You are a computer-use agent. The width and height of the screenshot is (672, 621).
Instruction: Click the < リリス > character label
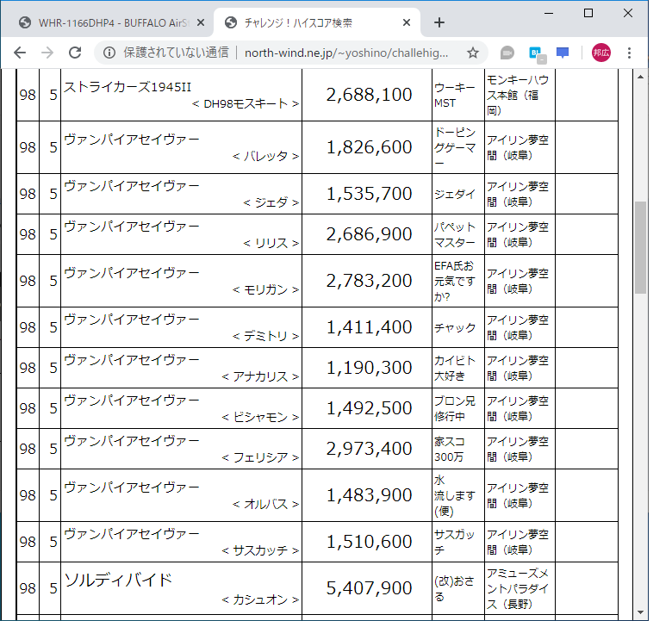tap(271, 243)
